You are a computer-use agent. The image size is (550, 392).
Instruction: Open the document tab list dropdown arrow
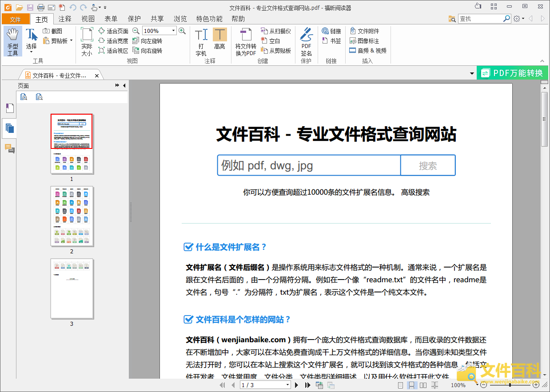471,73
